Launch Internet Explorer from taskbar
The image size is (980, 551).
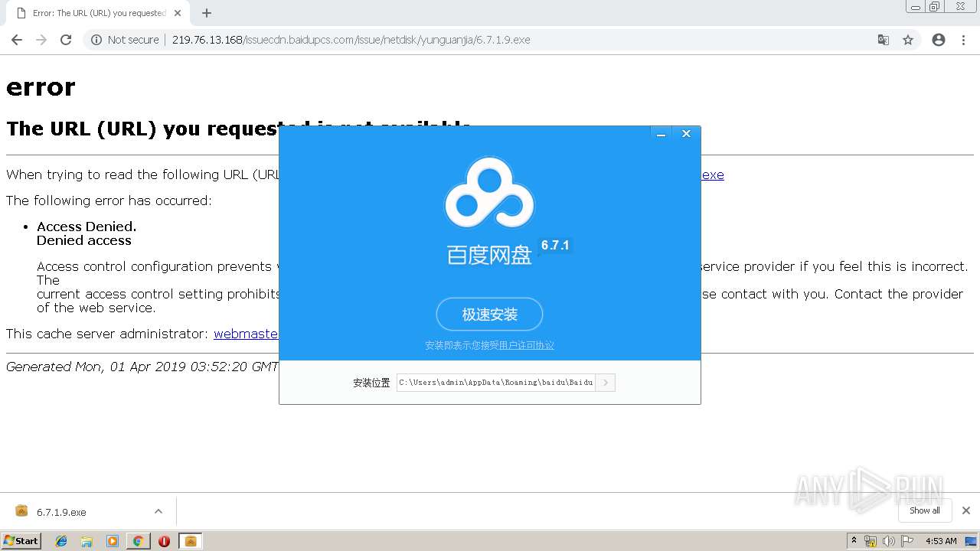pos(61,541)
